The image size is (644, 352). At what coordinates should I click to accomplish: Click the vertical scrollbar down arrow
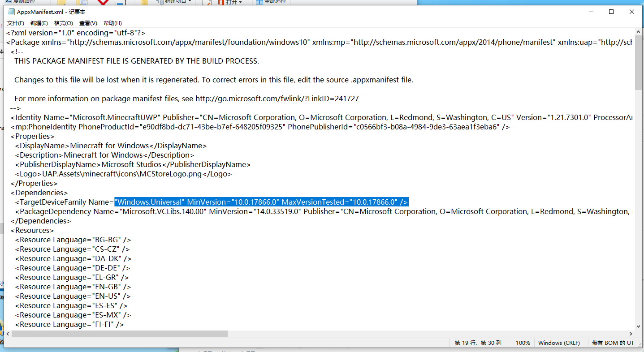point(638,326)
